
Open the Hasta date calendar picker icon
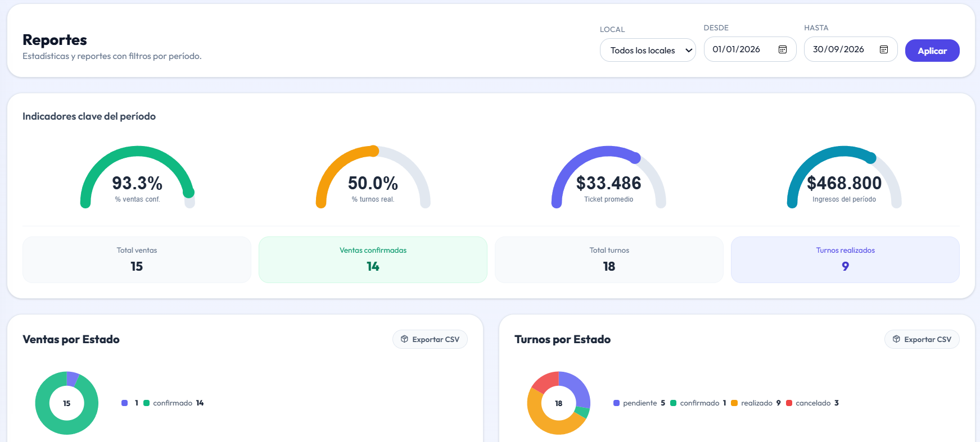point(883,49)
